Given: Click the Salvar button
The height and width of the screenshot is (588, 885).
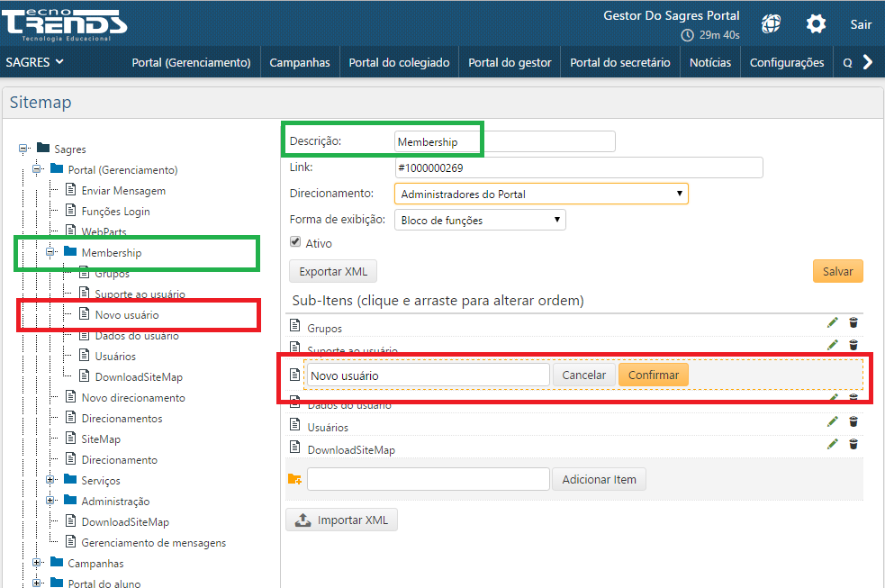Looking at the screenshot, I should point(837,271).
